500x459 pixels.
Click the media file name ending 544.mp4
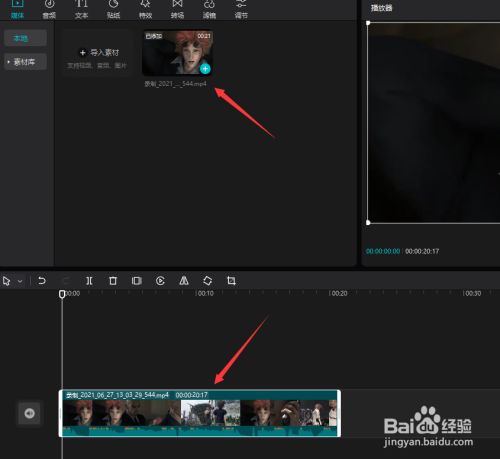point(175,84)
